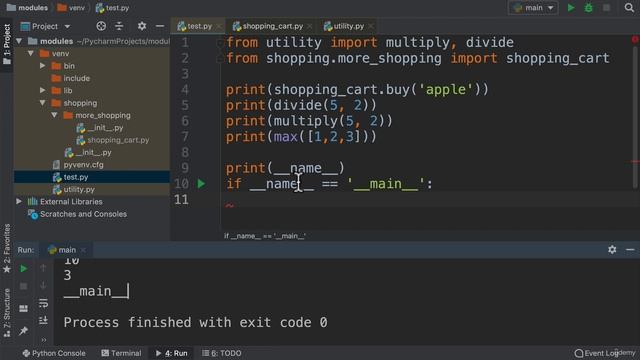Show more Run panel actions chevron
Image resolution: width=640 pixels, height=360 pixels.
pyautogui.click(x=43, y=339)
